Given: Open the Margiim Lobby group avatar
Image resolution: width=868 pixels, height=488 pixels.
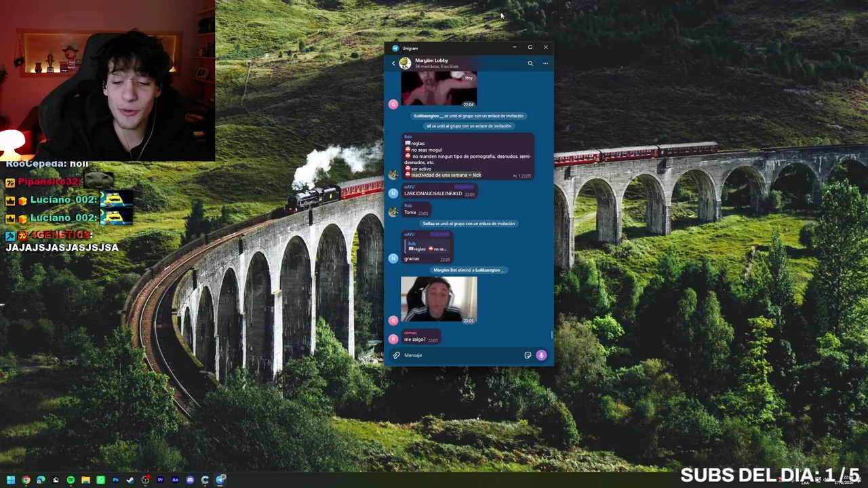Looking at the screenshot, I should pyautogui.click(x=405, y=63).
